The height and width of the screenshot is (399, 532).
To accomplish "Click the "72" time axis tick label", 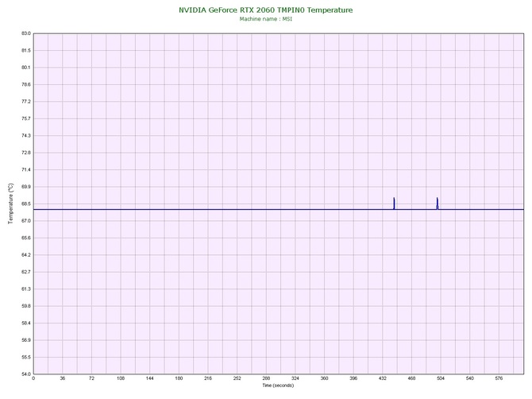I will point(91,378).
